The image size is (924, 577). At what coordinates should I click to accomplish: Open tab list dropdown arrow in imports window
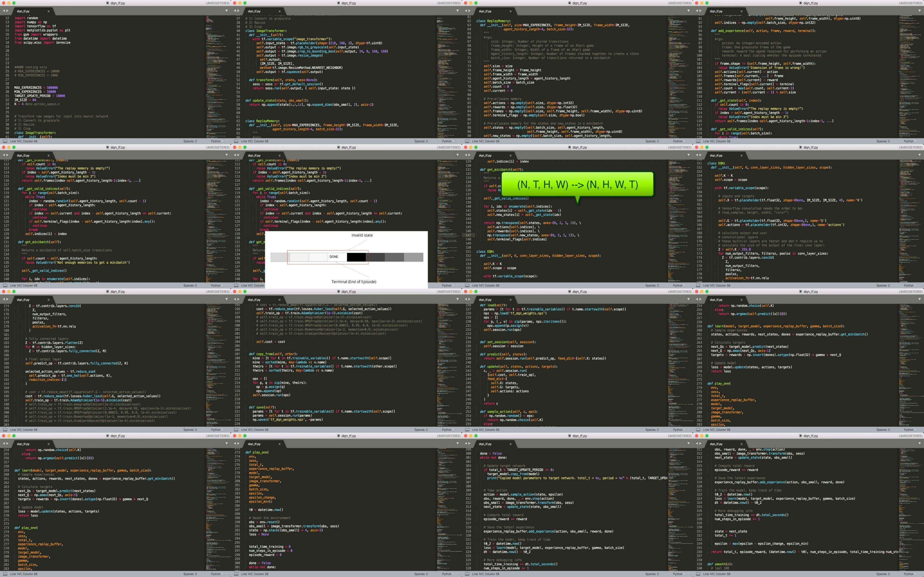click(226, 11)
